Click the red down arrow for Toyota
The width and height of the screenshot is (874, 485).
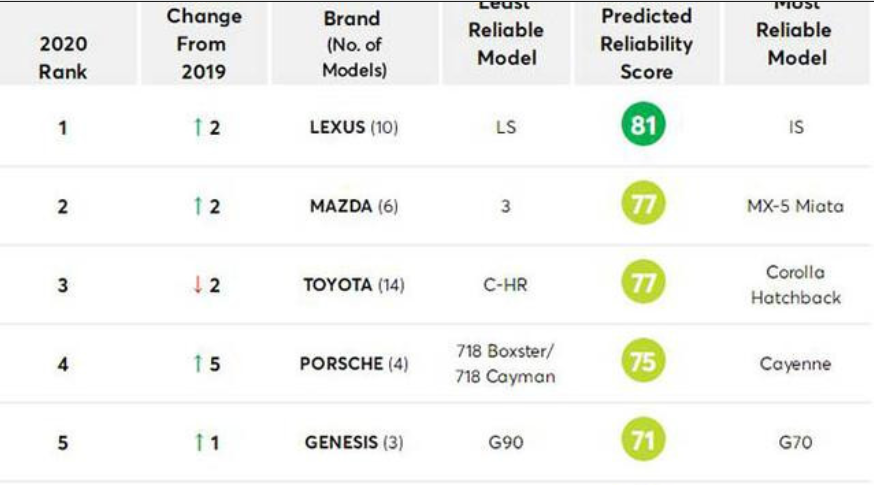pos(198,285)
